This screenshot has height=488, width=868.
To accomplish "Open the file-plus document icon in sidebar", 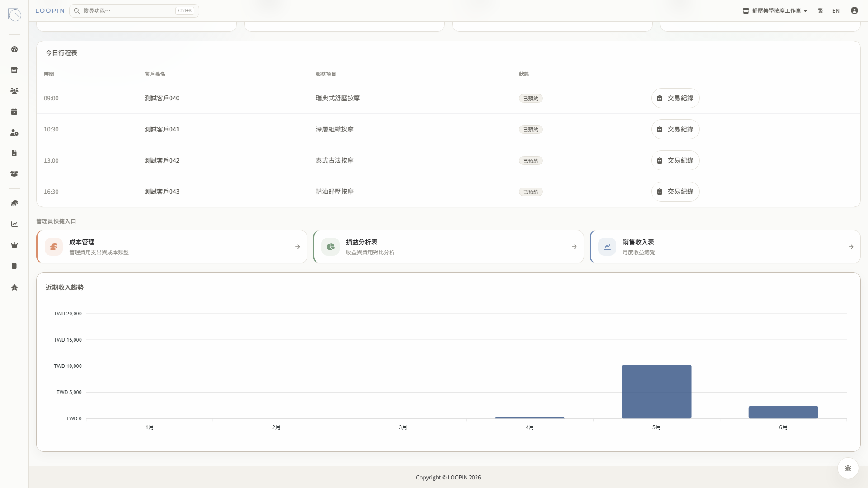I will pos(14,153).
